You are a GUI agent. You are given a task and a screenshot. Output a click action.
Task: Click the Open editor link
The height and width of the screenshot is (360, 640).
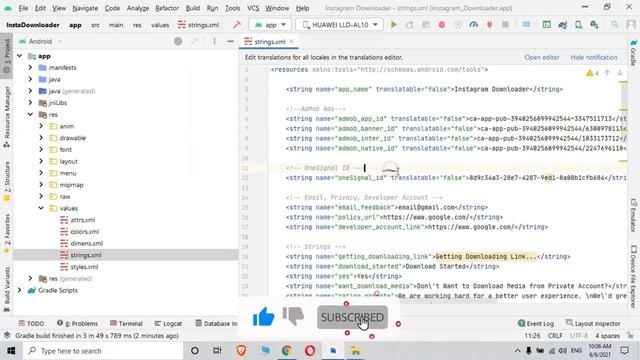click(x=542, y=57)
